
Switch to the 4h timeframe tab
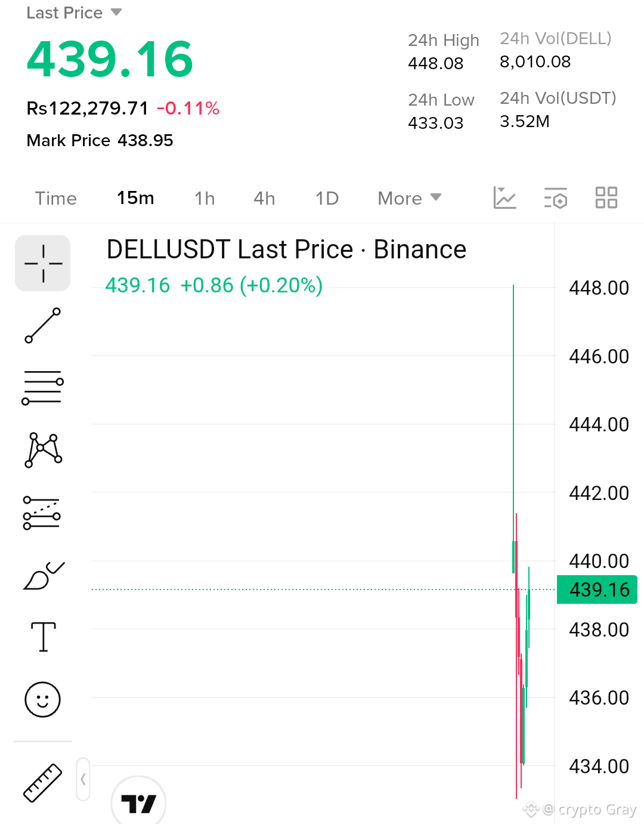264,198
